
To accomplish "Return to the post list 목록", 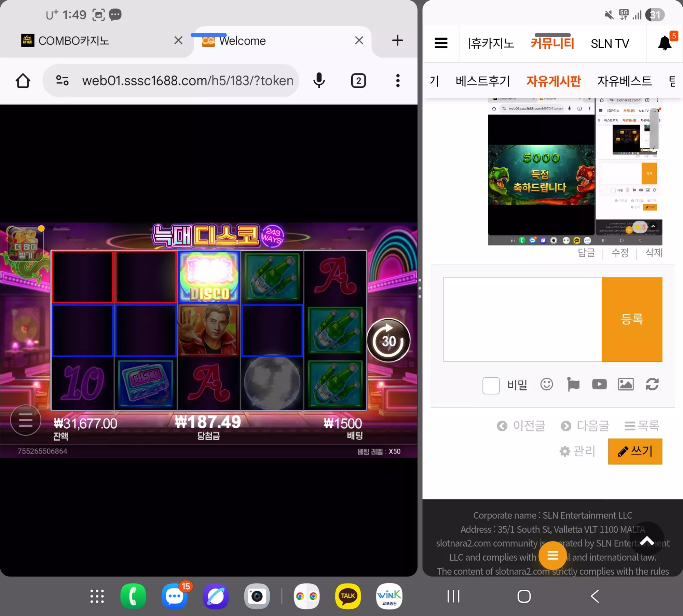I will pyautogui.click(x=642, y=426).
